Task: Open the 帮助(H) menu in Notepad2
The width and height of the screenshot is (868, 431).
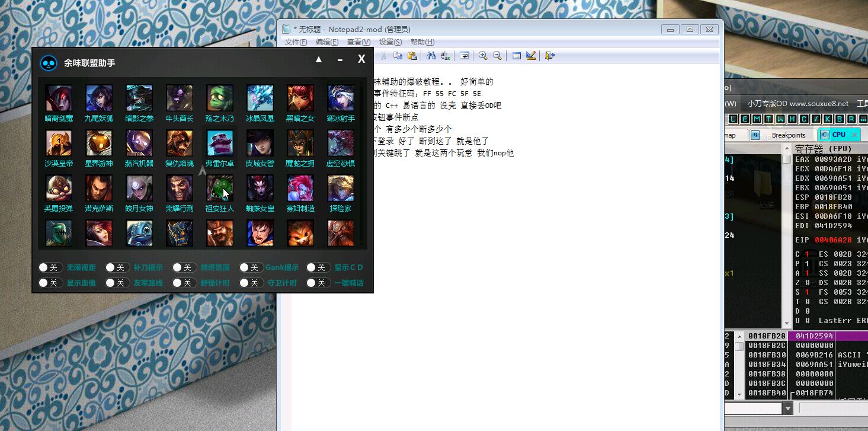Action: [x=422, y=42]
